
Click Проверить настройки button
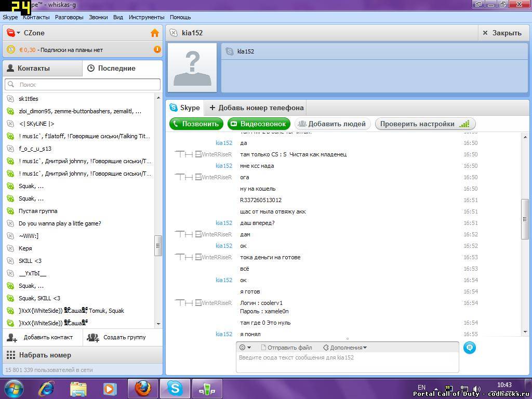pos(425,124)
